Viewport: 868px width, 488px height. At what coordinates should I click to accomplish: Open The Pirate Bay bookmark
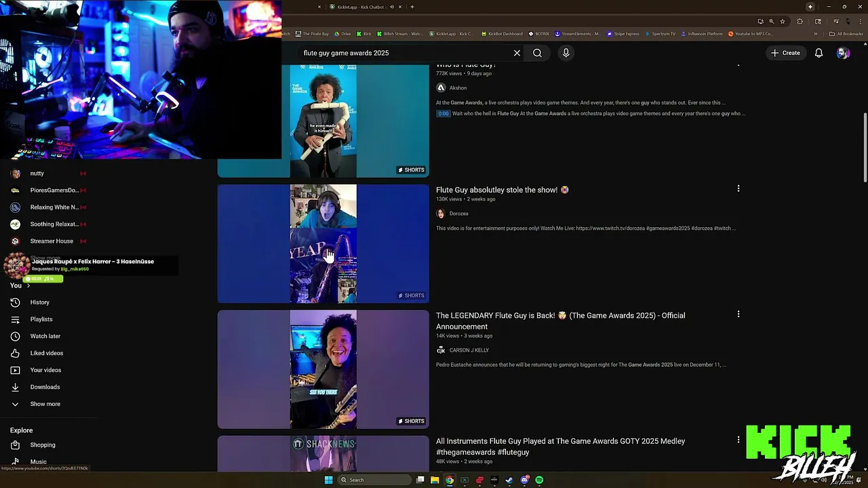click(312, 34)
